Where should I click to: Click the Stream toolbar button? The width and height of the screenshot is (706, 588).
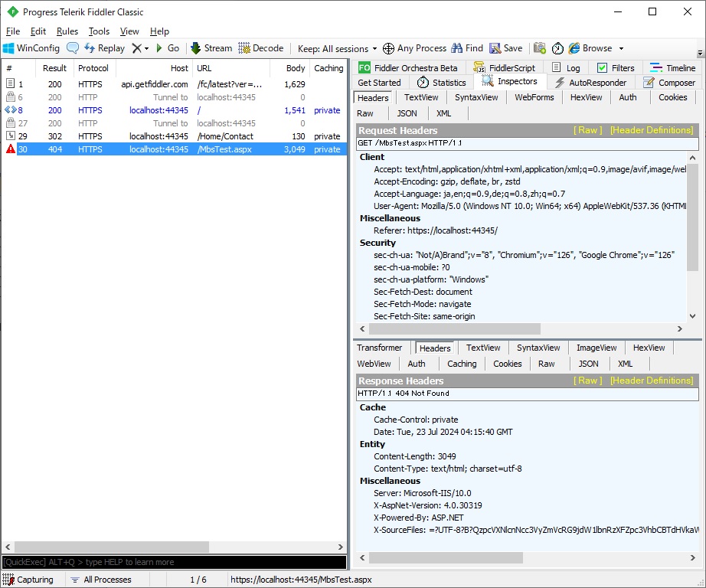[211, 48]
